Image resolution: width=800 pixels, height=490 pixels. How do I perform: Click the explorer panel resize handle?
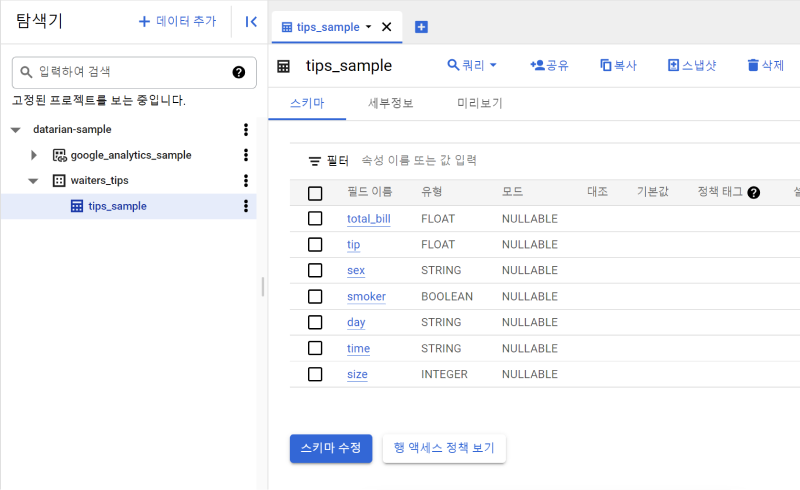263,286
